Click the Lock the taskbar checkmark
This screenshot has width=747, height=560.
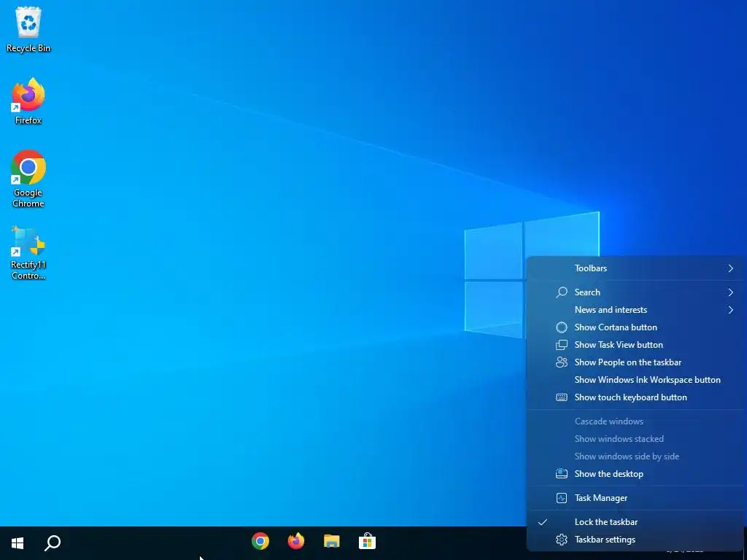point(543,522)
